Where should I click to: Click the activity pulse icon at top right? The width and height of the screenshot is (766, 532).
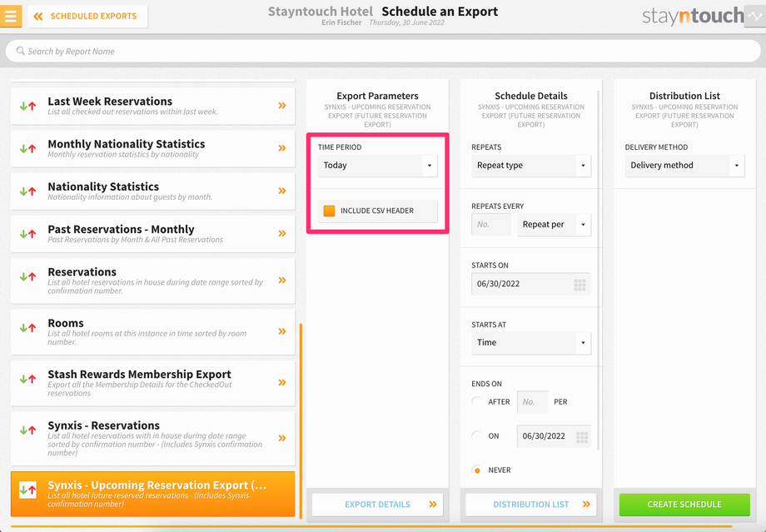click(755, 16)
